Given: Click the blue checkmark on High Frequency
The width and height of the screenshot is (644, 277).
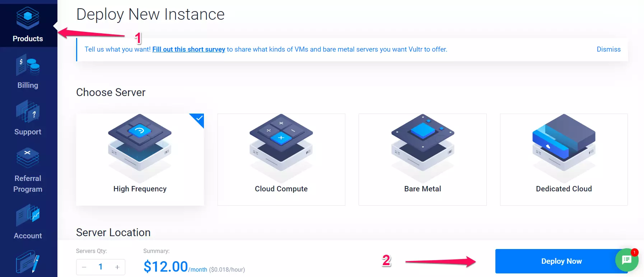Looking at the screenshot, I should tap(199, 119).
